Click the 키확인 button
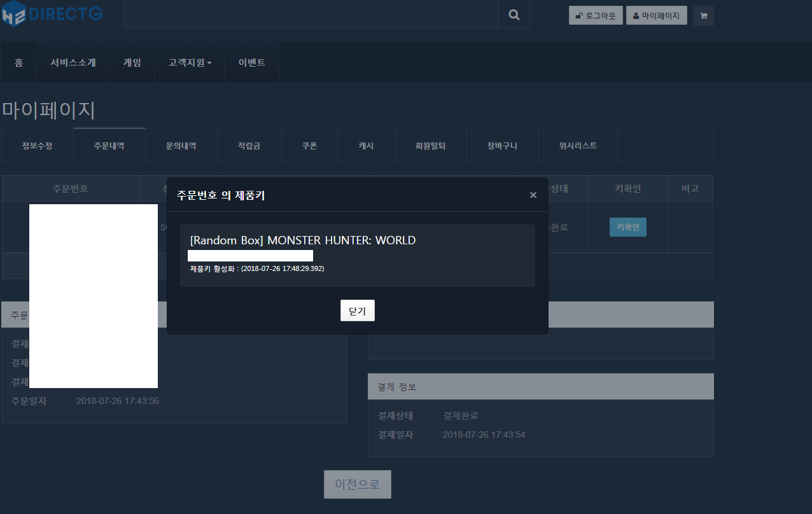The image size is (812, 514). 627,227
